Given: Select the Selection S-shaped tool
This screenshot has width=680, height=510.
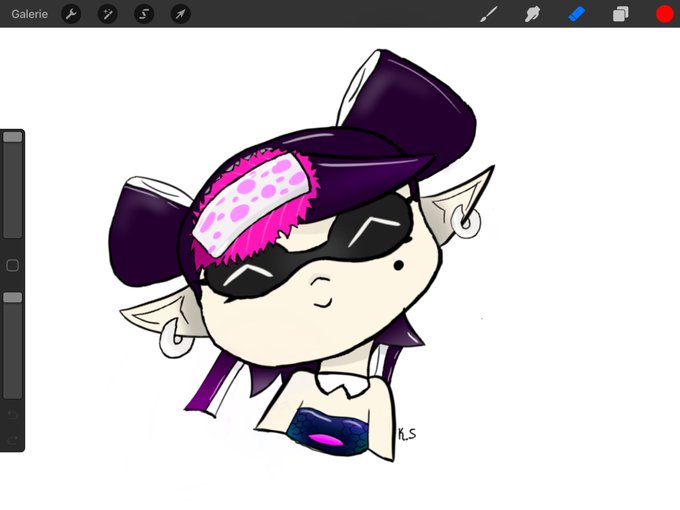Looking at the screenshot, I should pos(144,14).
